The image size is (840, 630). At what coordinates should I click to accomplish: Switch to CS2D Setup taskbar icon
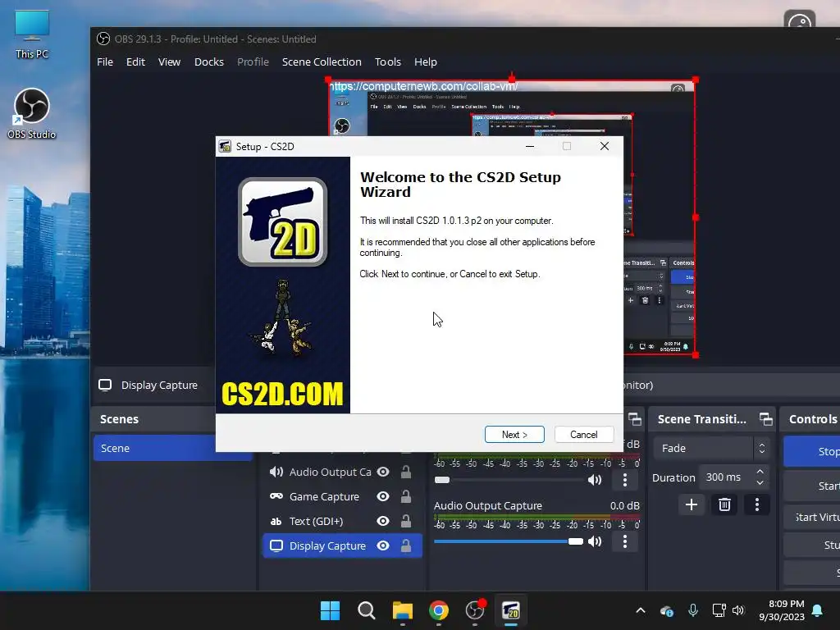pos(511,610)
